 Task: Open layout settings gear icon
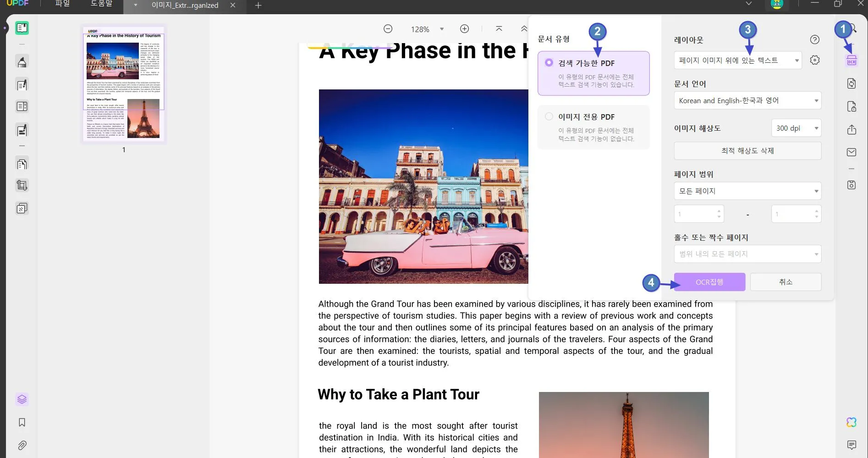[814, 60]
